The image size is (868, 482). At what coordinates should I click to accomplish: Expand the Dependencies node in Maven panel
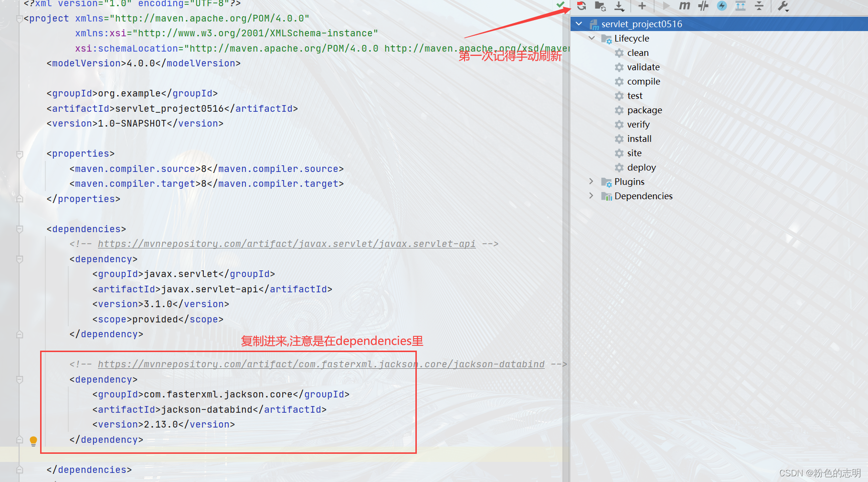point(592,196)
